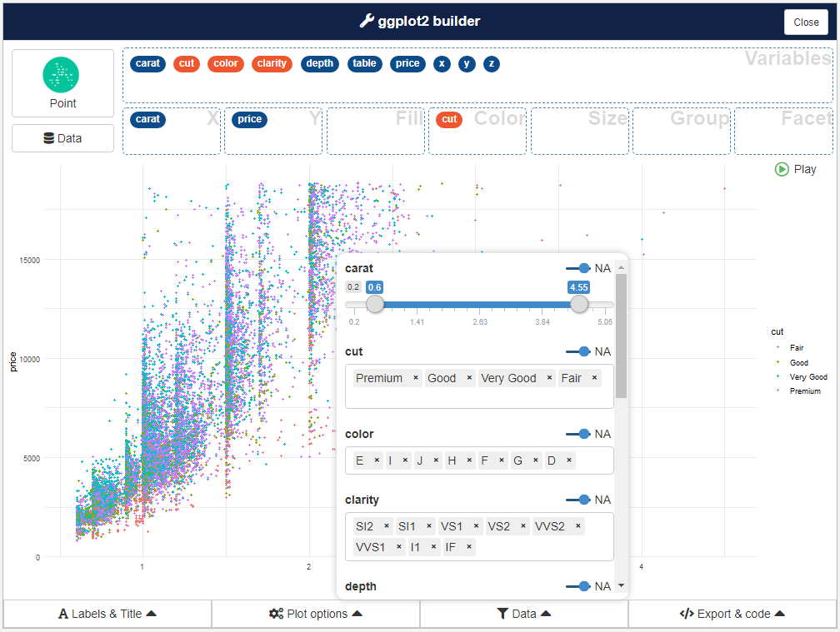Remove SI2 tag from clarity filter
The image size is (840, 632).
pyautogui.click(x=387, y=526)
